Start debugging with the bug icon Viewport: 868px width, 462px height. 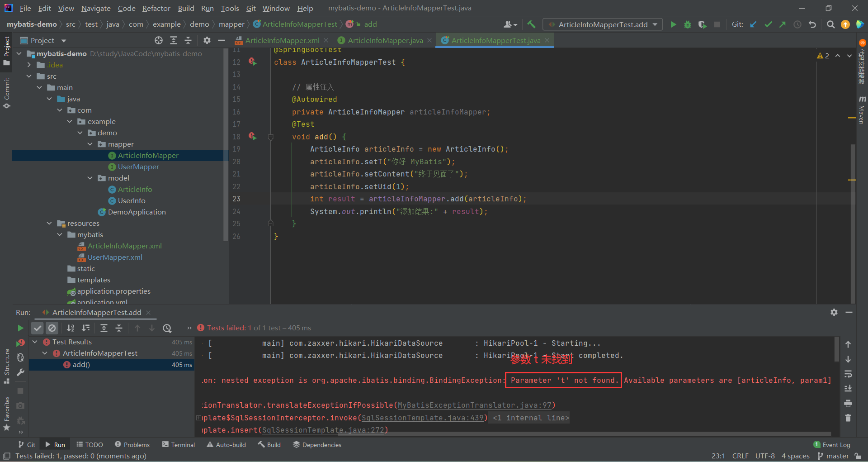(688, 24)
